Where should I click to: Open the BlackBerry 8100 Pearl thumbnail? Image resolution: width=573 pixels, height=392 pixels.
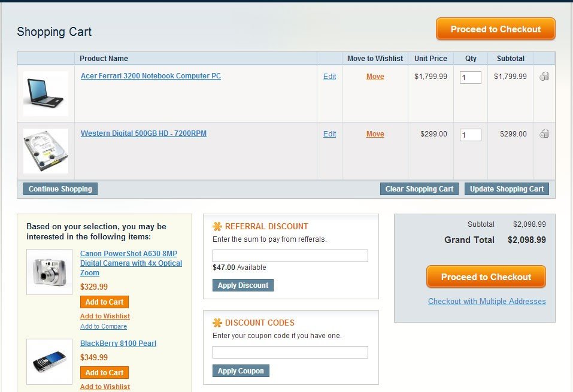click(49, 361)
